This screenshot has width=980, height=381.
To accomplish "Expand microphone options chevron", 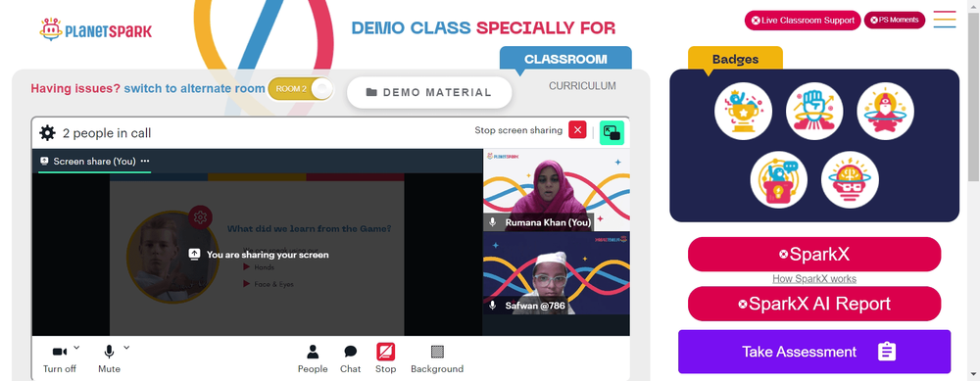I will point(126,347).
